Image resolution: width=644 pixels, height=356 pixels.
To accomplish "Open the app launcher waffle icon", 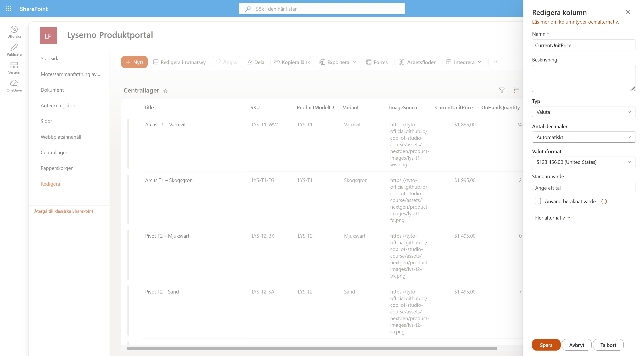I will click(x=8, y=9).
